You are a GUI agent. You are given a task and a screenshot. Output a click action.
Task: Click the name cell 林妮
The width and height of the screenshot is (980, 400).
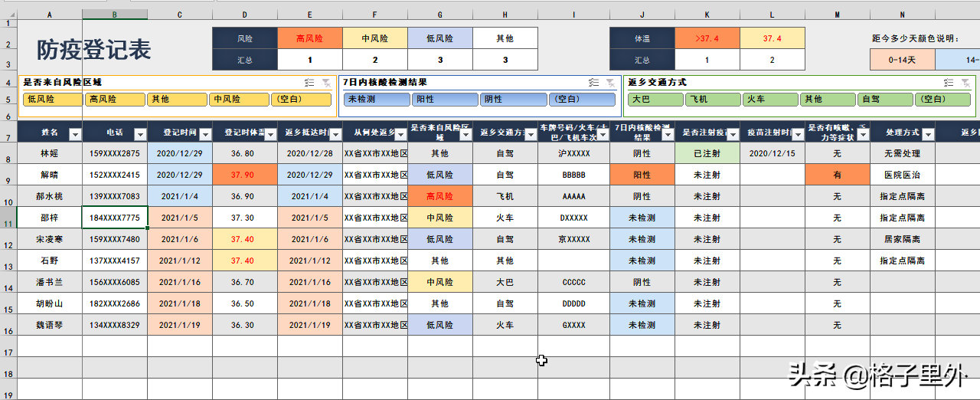point(50,153)
